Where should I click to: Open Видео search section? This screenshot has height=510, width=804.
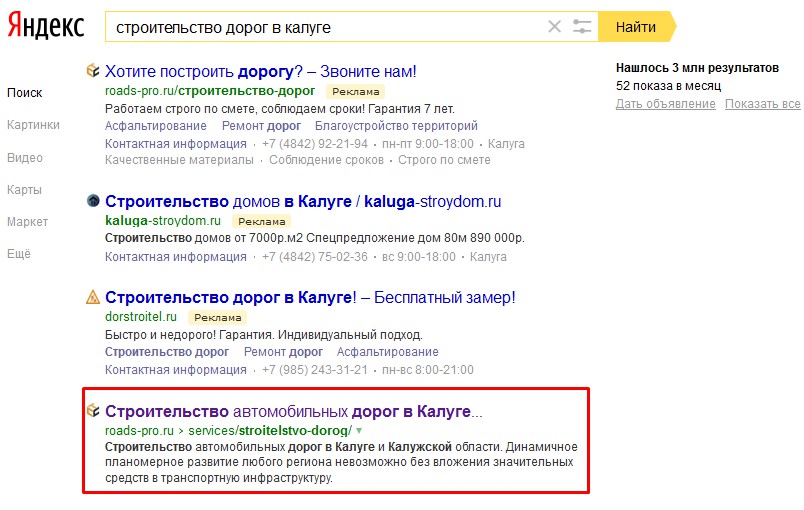(x=25, y=158)
